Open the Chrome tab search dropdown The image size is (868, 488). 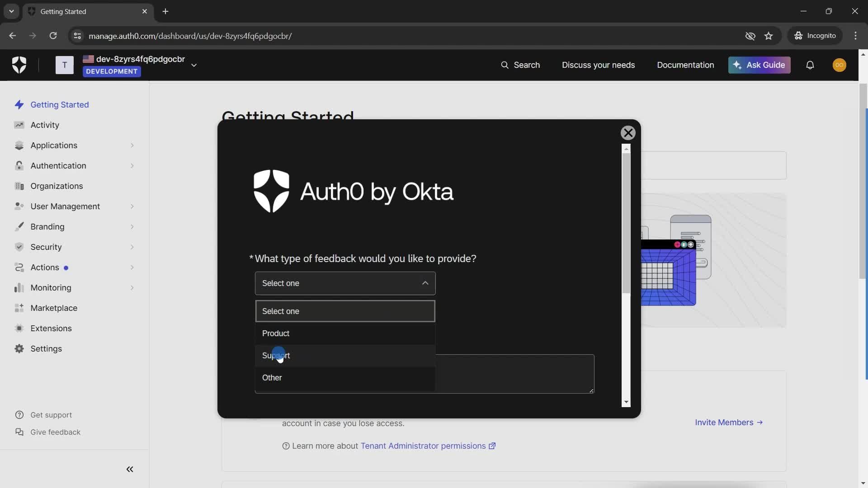click(11, 11)
